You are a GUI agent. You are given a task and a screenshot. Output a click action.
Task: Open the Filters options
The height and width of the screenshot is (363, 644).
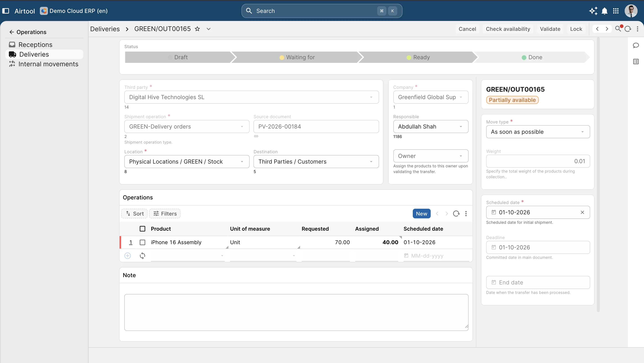(x=165, y=213)
